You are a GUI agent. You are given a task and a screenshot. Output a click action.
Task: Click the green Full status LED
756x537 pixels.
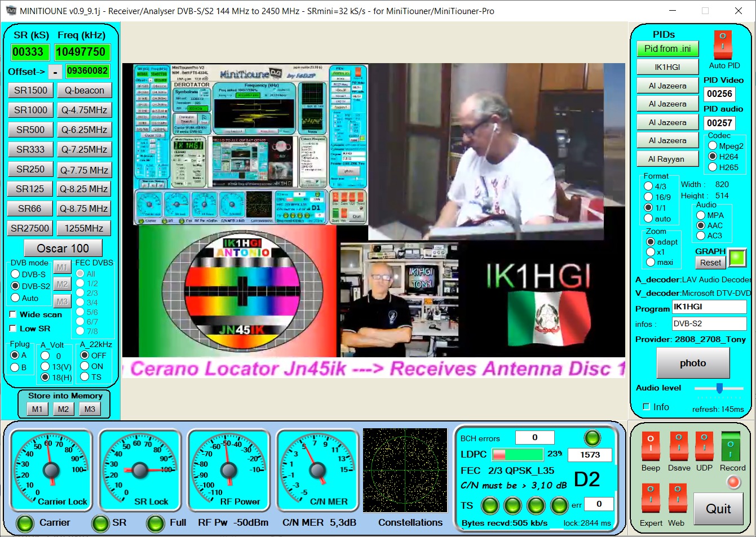(x=156, y=523)
